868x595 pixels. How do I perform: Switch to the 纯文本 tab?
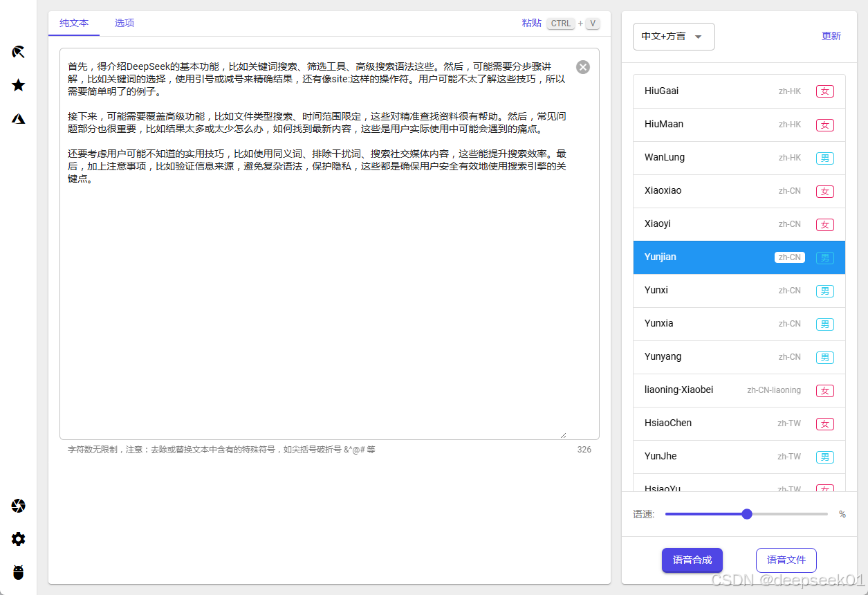[x=74, y=23]
